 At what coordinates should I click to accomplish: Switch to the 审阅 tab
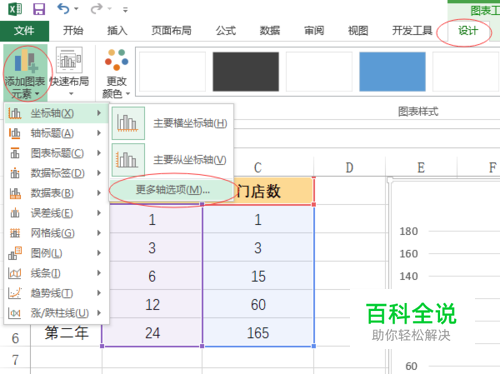tap(314, 31)
